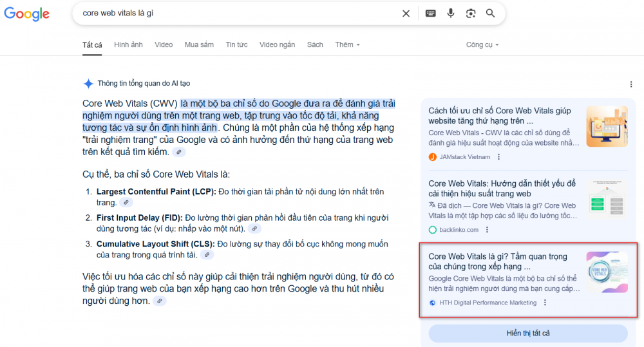Click the JAMstack Vietnam favicon
This screenshot has width=644, height=347.
pyautogui.click(x=433, y=157)
